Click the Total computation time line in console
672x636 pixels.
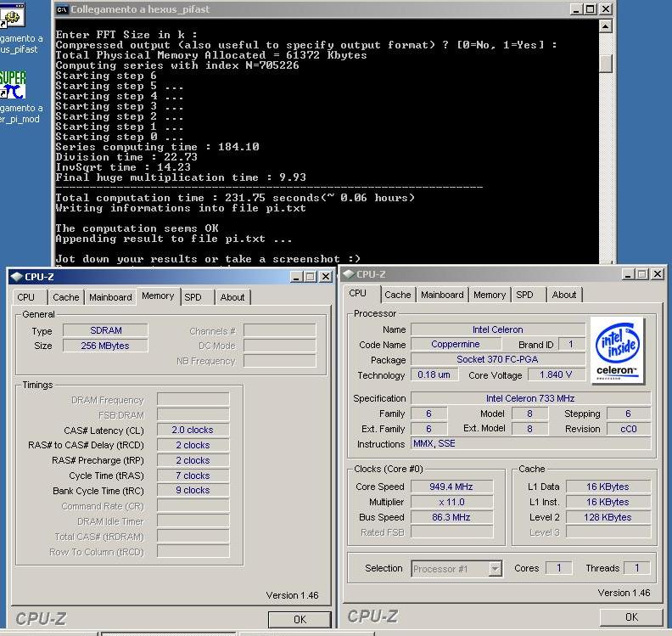click(235, 198)
